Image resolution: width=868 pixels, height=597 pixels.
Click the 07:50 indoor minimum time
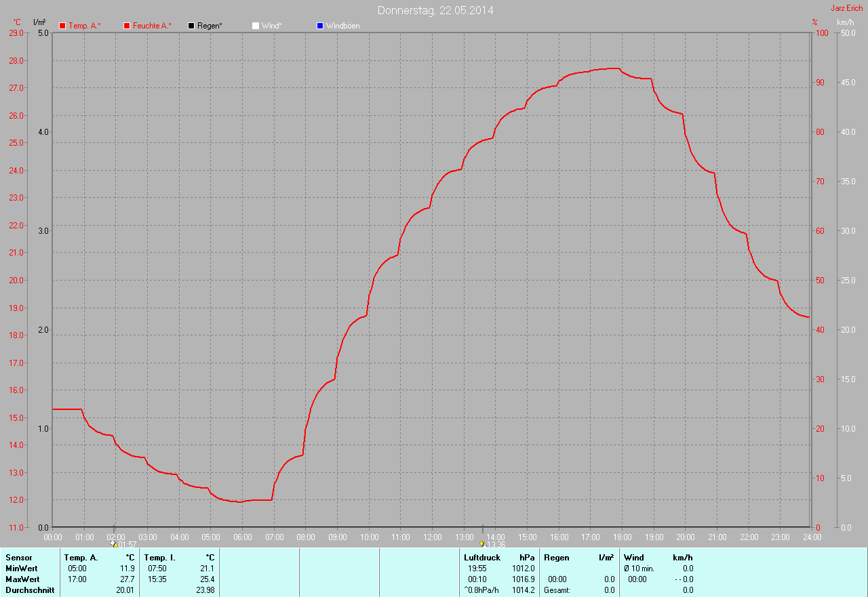157,569
